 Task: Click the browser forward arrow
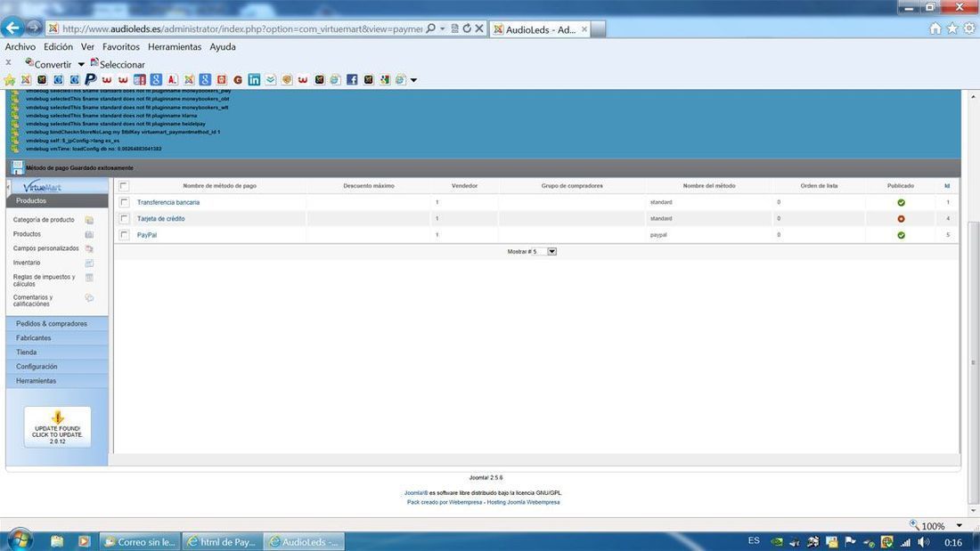click(35, 28)
